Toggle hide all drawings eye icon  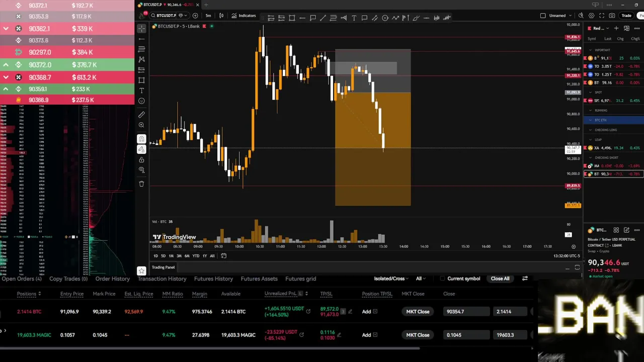click(x=141, y=170)
